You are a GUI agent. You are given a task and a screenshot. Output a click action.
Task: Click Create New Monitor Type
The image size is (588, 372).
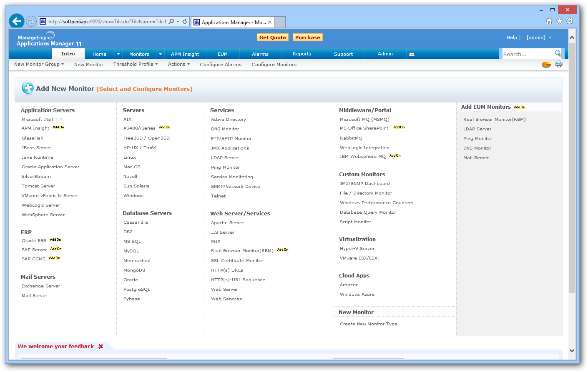[x=368, y=324]
